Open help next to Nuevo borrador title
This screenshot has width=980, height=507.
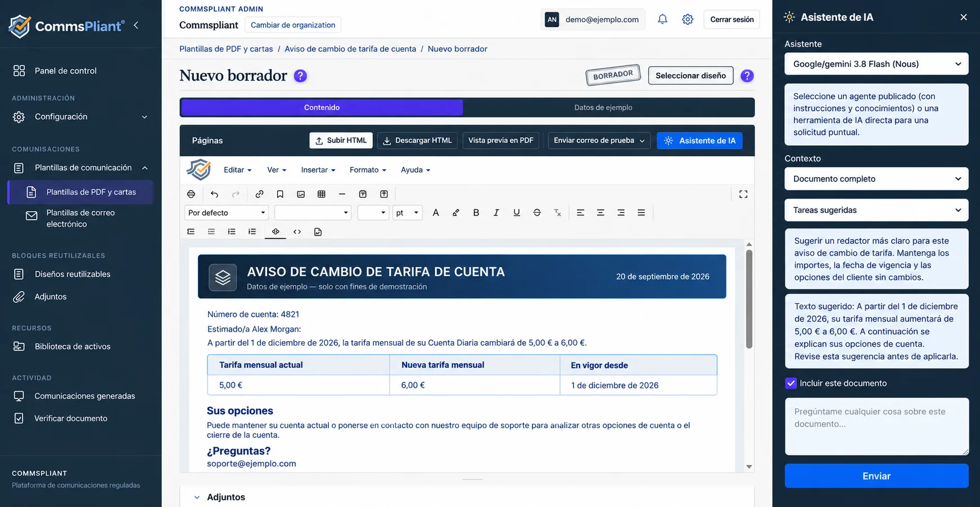click(x=301, y=76)
